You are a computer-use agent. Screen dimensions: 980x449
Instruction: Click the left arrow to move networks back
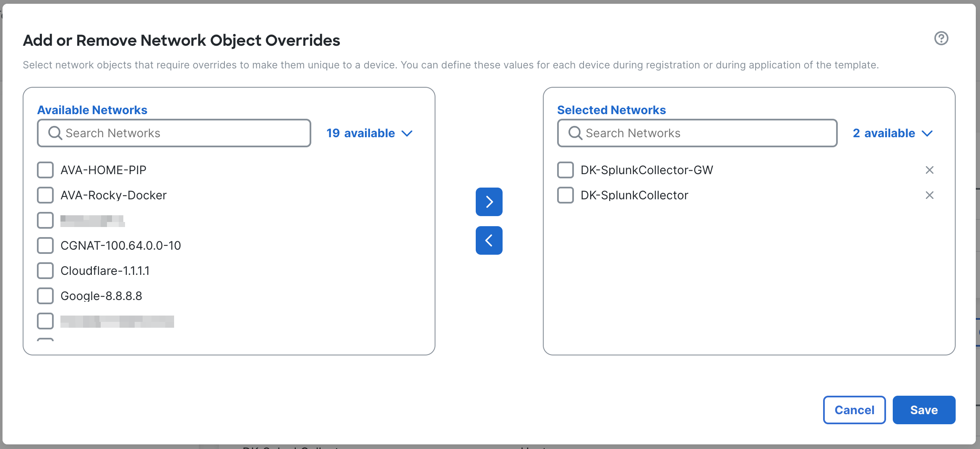(x=488, y=240)
